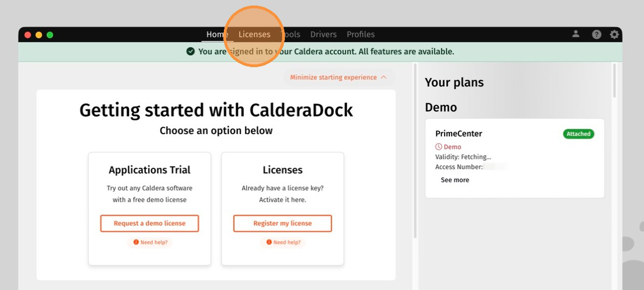
Task: Switch to the Licenses tab
Action: [x=254, y=34]
